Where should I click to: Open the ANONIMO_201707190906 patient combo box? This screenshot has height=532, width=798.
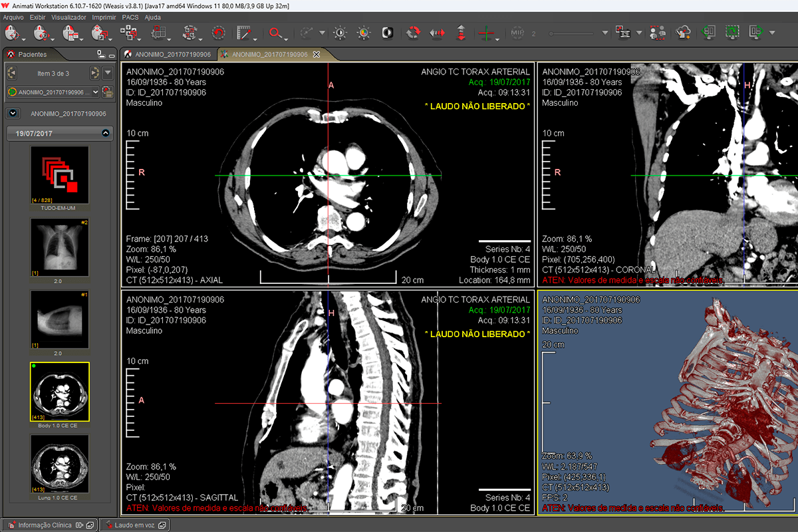[53, 92]
